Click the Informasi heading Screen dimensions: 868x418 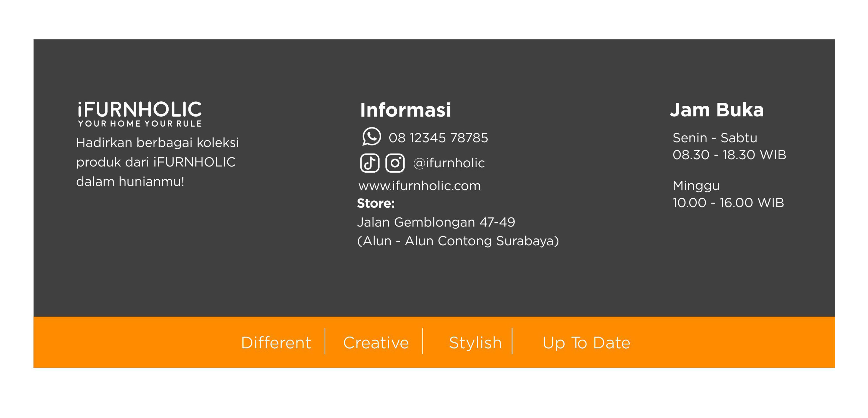click(405, 110)
